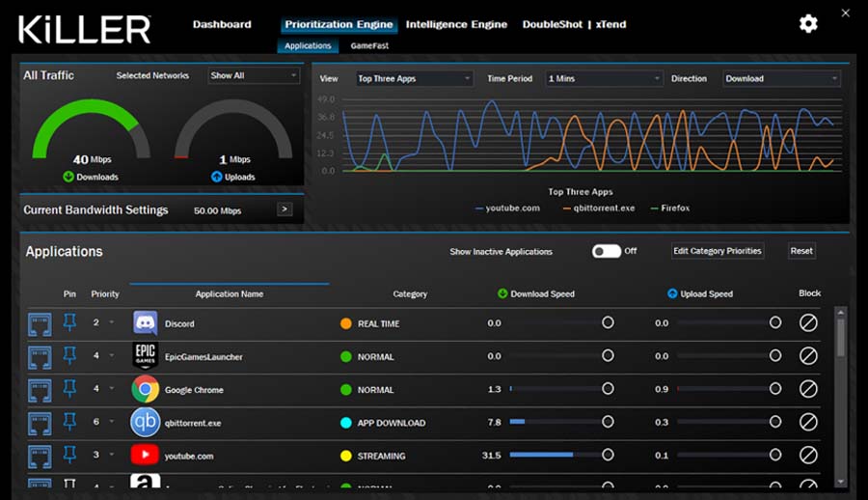Pin the EpicGamesLauncher application
Viewport: 868px width, 500px height.
[x=69, y=355]
